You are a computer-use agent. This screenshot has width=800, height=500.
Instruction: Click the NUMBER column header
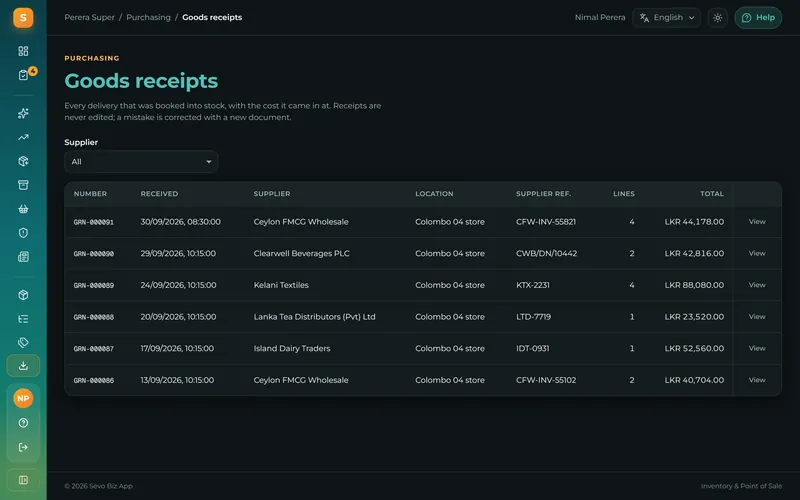click(x=90, y=194)
